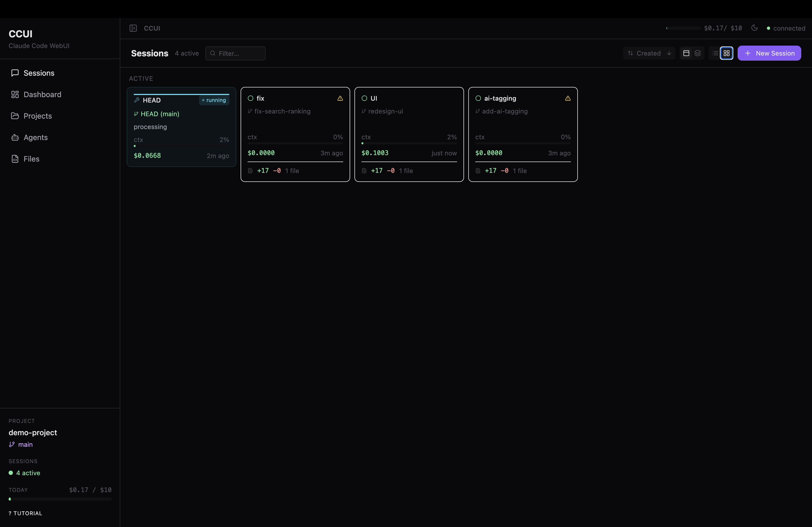
Task: Toggle dark mode with the moon icon
Action: [x=755, y=28]
